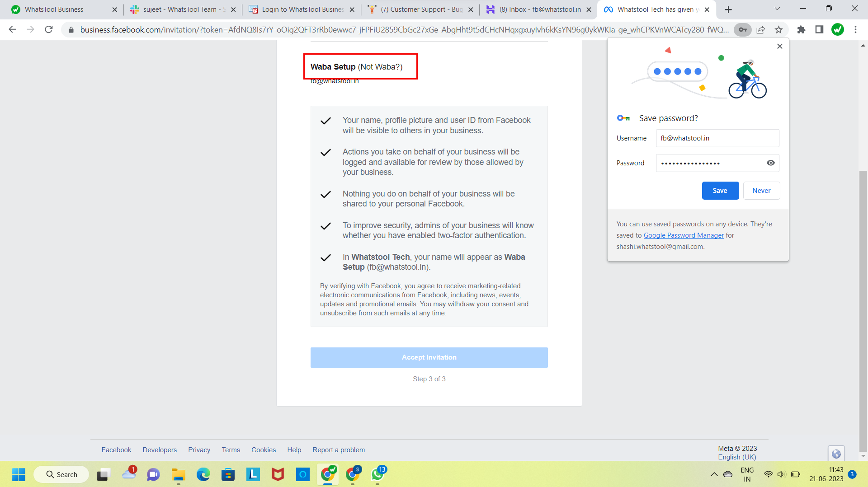Open clock and date 21-06-2023

click(826, 474)
